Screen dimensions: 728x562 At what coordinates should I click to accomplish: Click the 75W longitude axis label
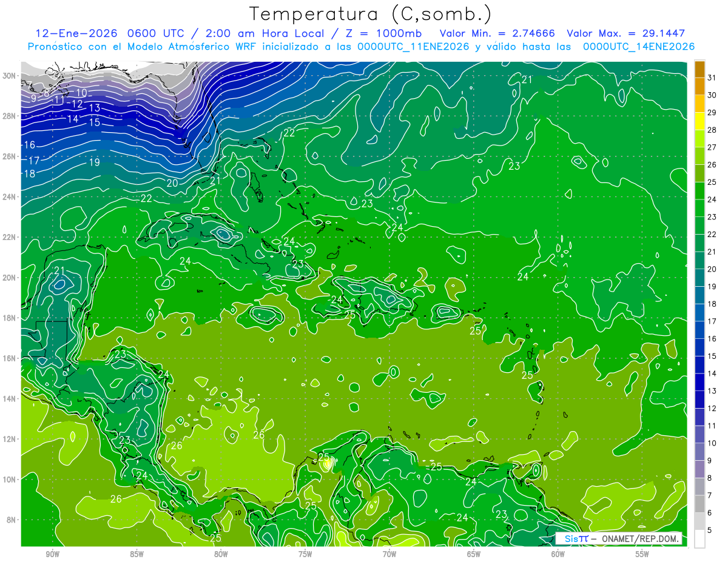click(305, 554)
